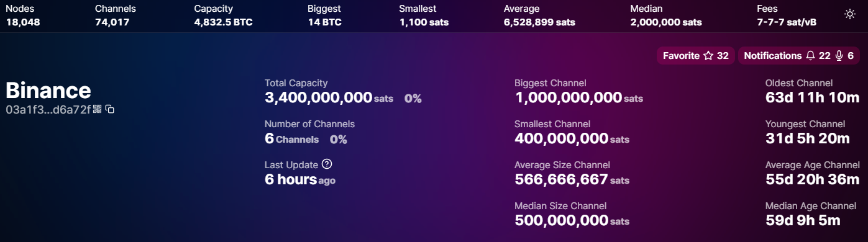
Task: Open the Last Update help question mark
Action: [327, 164]
